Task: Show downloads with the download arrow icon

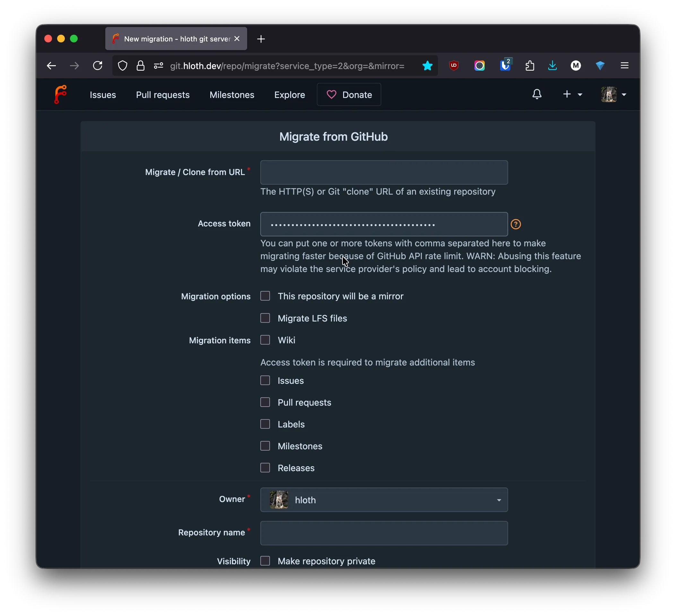Action: [x=553, y=66]
